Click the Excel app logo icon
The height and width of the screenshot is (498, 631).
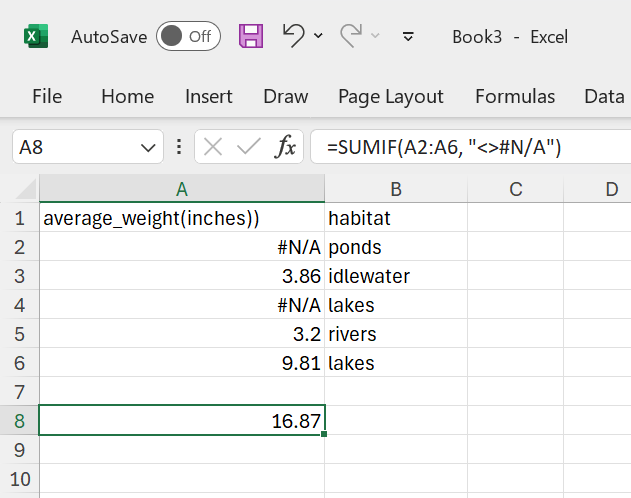point(37,37)
